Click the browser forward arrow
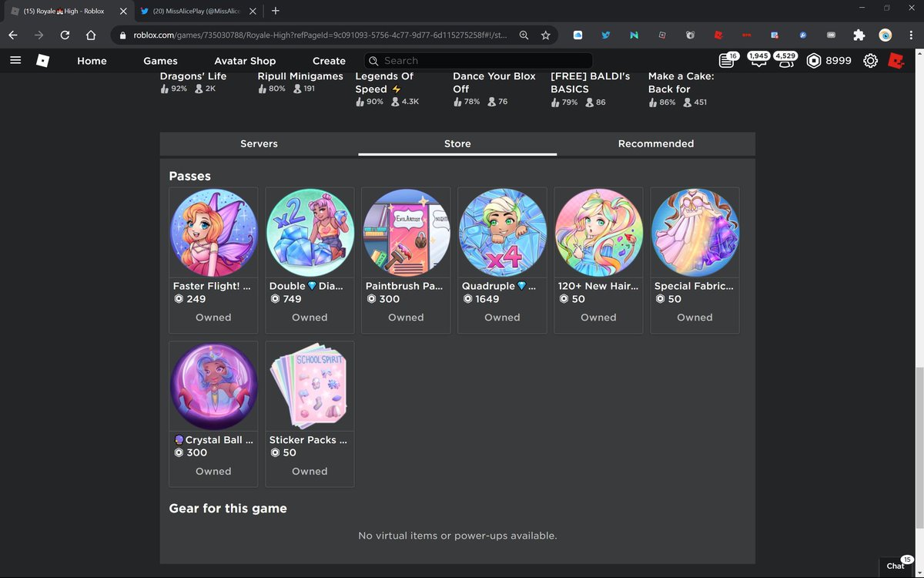 (x=38, y=35)
